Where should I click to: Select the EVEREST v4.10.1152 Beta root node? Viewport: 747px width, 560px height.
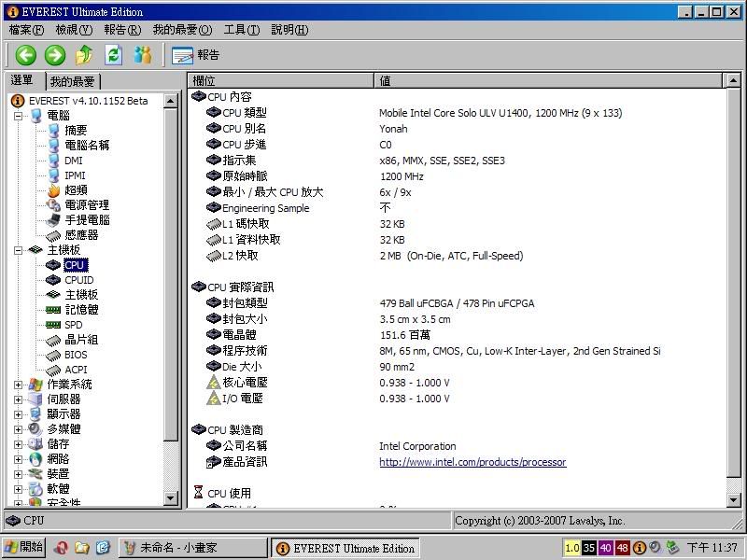(88, 101)
